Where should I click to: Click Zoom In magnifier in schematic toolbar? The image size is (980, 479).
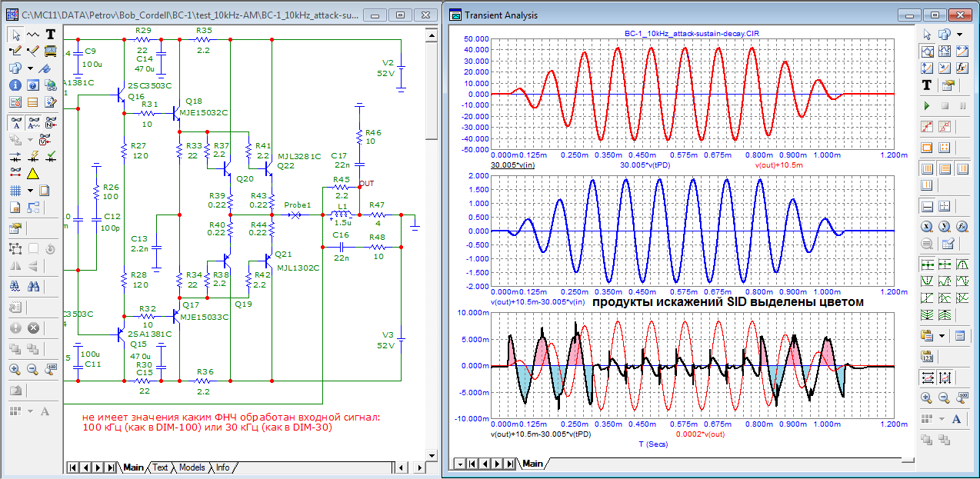15,368
